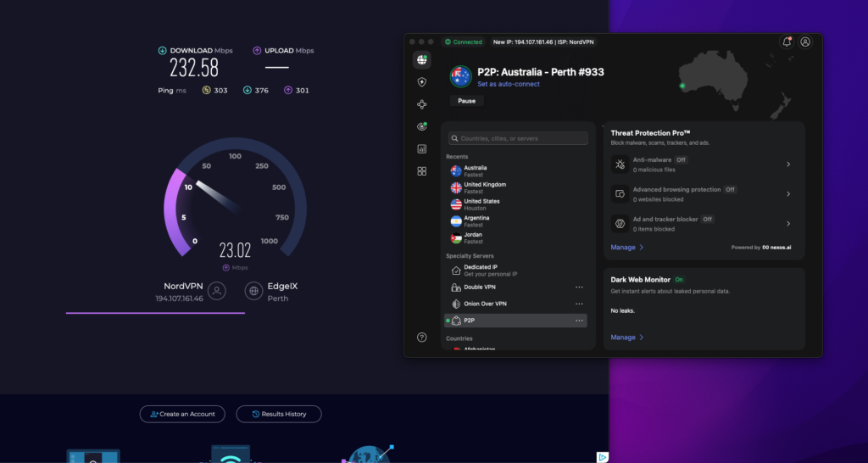Click the IP address 194.107.161.46 on Speedtest

pos(180,298)
